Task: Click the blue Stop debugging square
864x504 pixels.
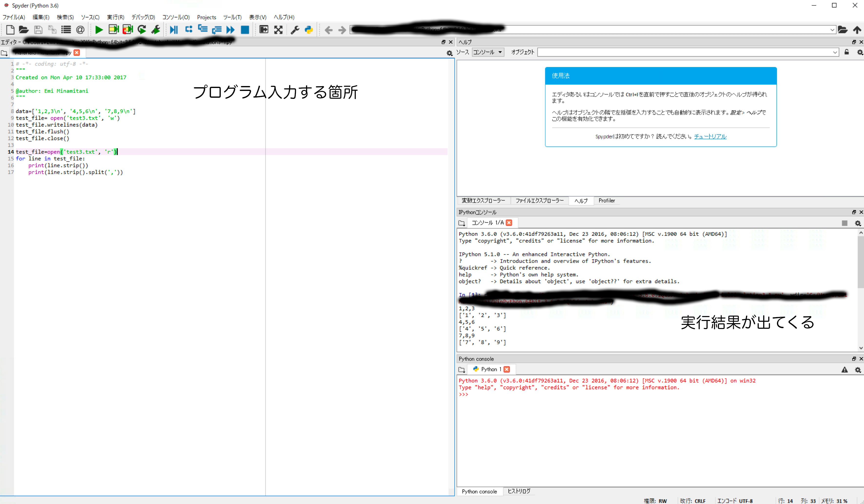Action: point(245,30)
